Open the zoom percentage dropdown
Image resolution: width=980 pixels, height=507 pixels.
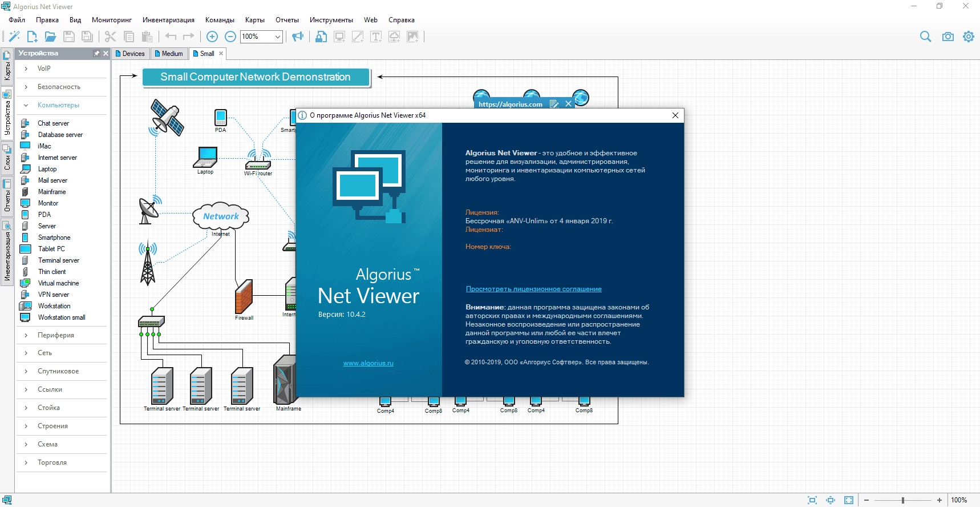(x=278, y=37)
